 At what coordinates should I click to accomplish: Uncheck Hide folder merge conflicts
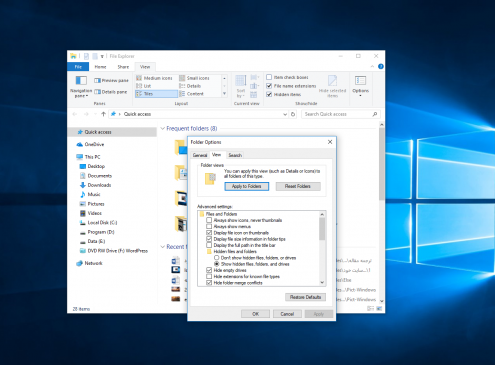point(209,283)
